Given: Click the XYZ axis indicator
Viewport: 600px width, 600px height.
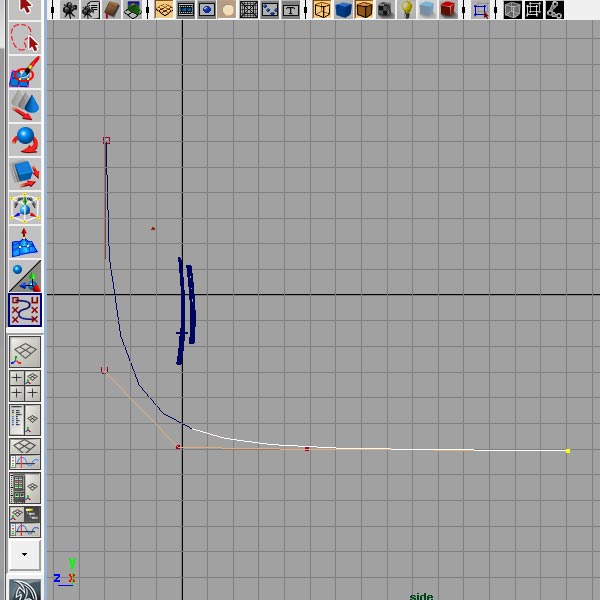Looking at the screenshot, I should [x=65, y=572].
